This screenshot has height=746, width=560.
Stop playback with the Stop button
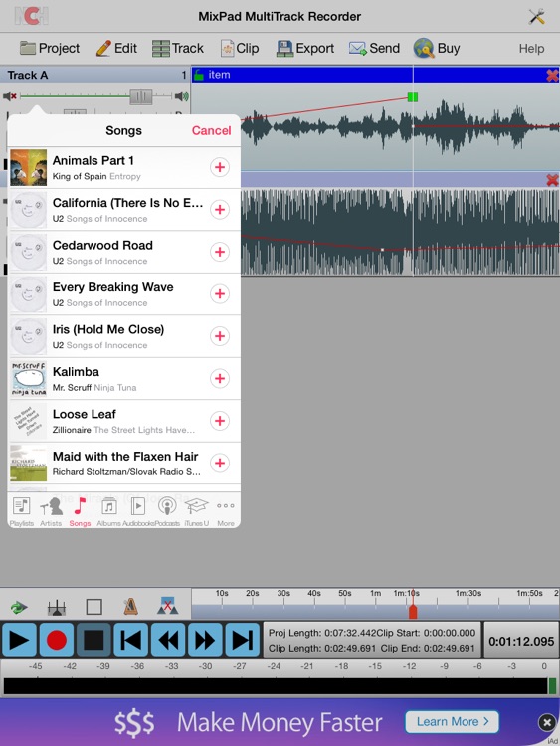[x=93, y=640]
